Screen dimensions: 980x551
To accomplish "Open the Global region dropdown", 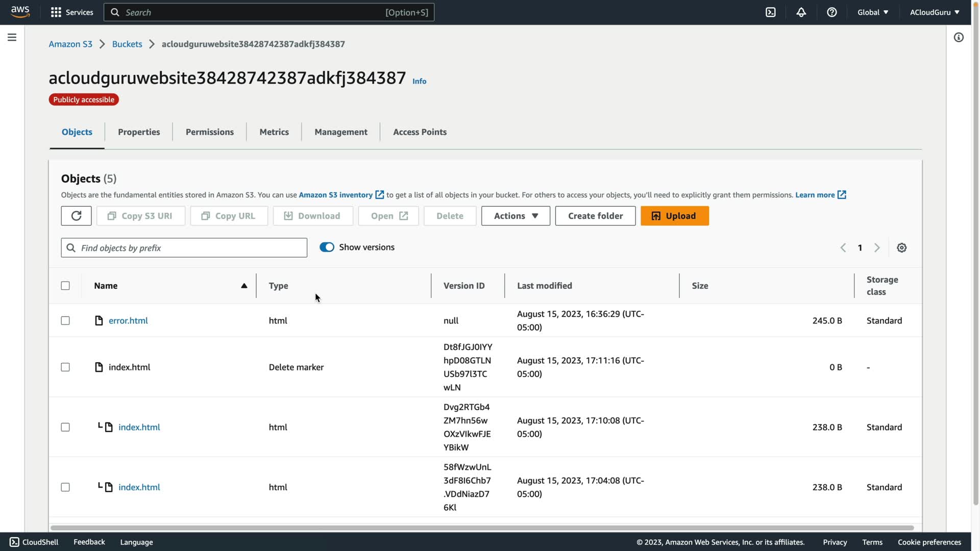I will tap(872, 12).
